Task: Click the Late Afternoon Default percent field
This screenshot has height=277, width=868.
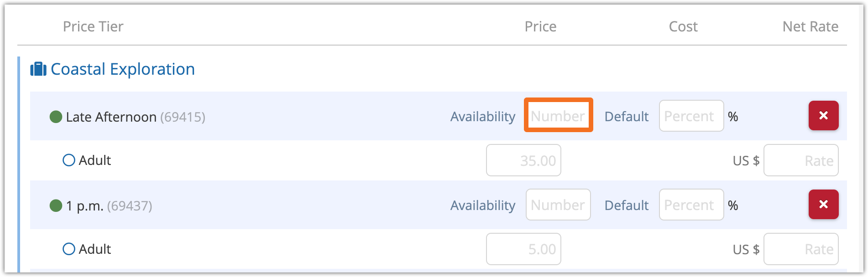Action: (691, 116)
